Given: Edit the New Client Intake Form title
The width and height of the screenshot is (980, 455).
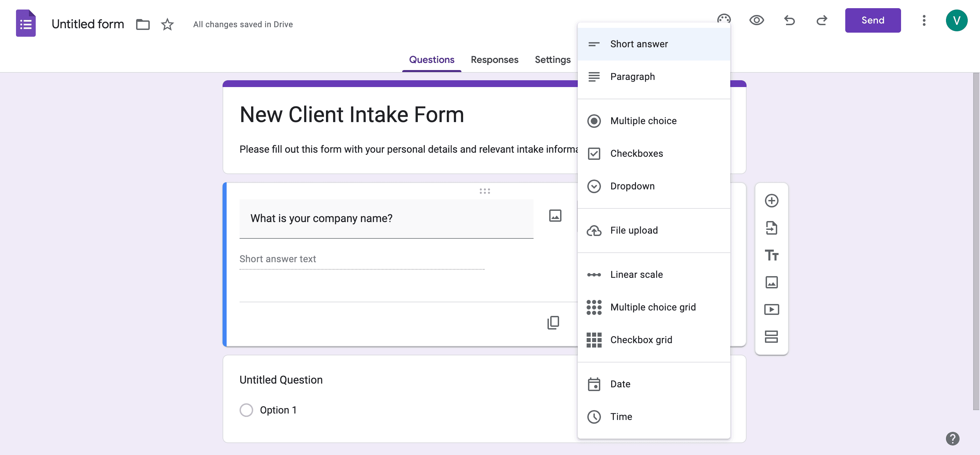Looking at the screenshot, I should pos(352,114).
